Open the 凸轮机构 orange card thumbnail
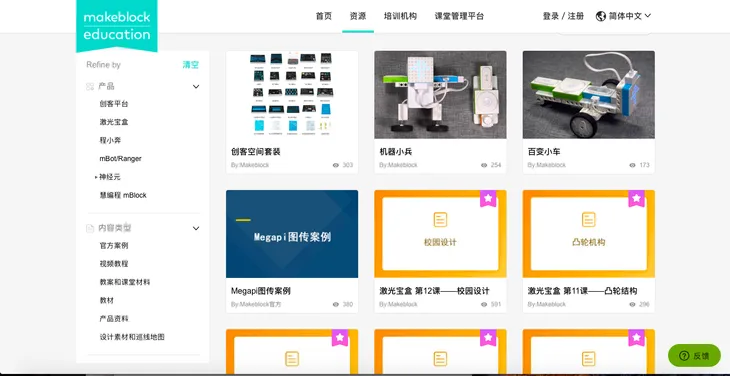The height and width of the screenshot is (376, 730). 588,234
